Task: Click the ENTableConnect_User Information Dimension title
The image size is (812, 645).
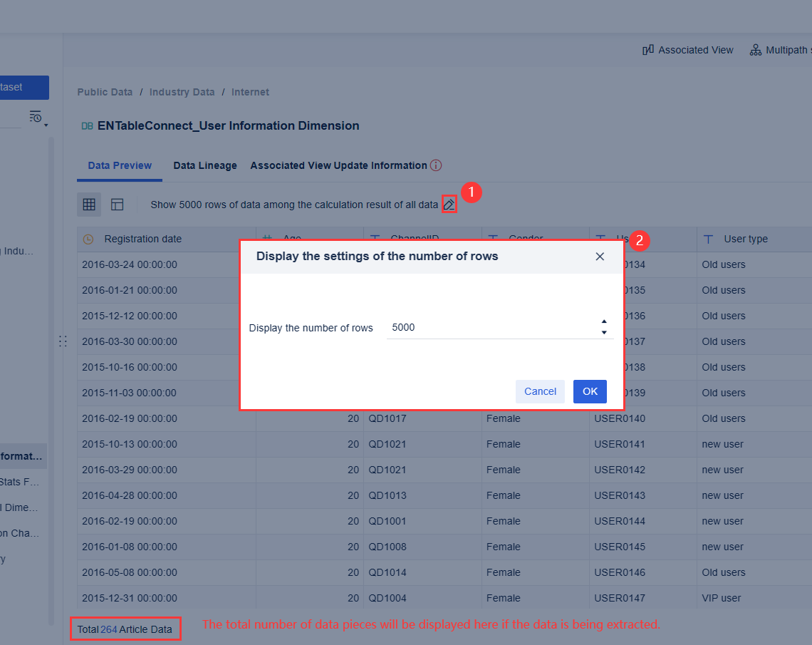Action: 229,126
